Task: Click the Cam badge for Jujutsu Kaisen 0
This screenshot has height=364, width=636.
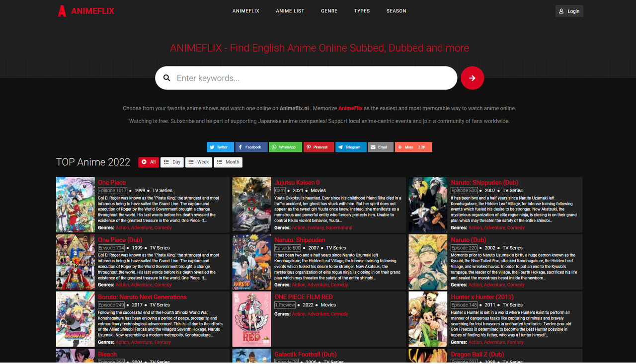Action: point(280,190)
